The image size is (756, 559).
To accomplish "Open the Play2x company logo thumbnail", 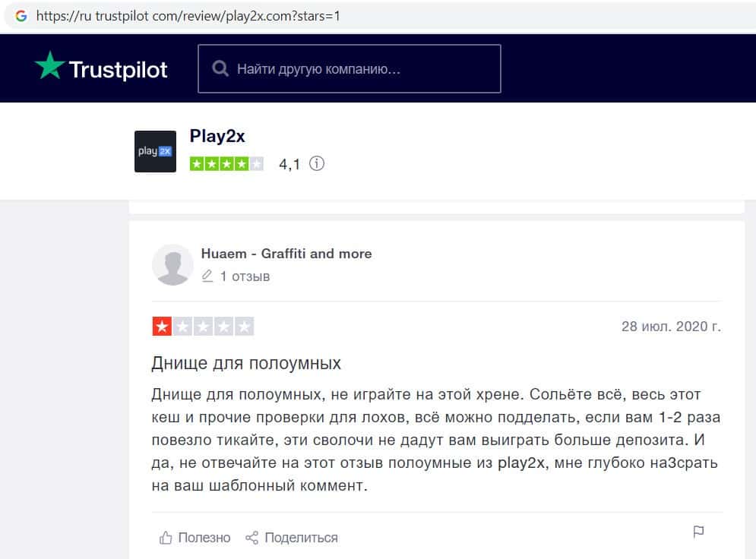I will click(x=155, y=151).
